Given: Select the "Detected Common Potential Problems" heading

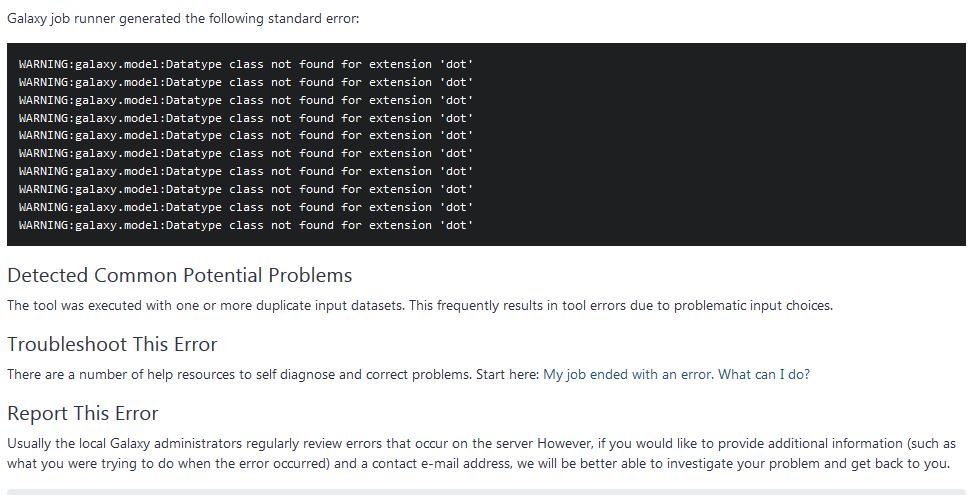Looking at the screenshot, I should click(x=180, y=275).
